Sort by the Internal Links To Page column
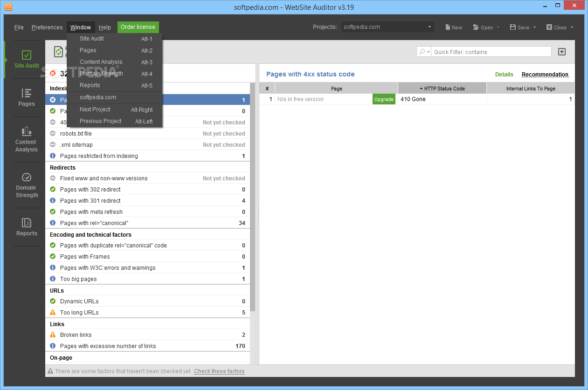Image resolution: width=588 pixels, height=390 pixels. click(531, 89)
